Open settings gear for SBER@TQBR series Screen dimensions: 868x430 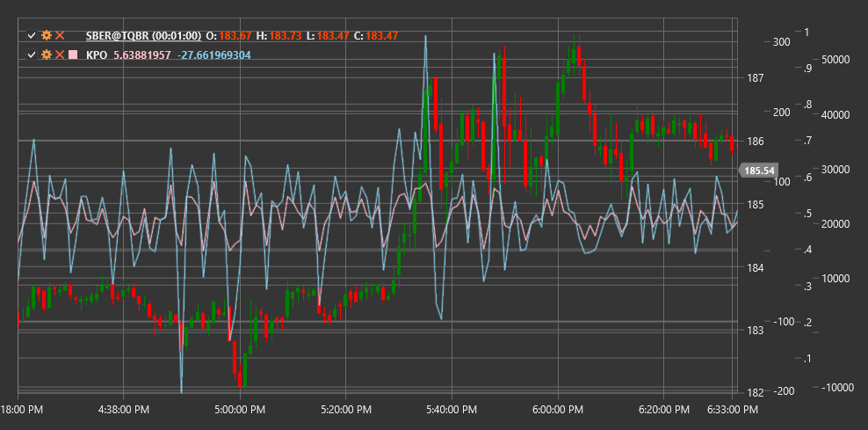pyautogui.click(x=47, y=36)
